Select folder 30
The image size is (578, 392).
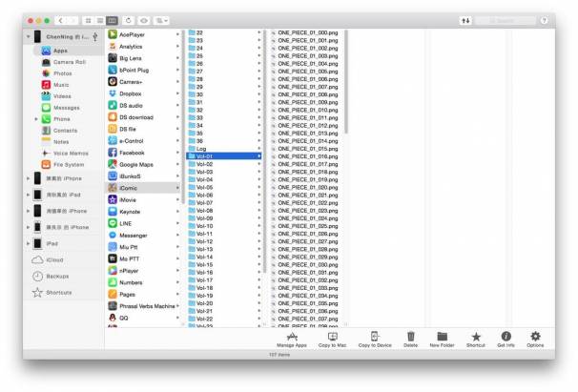224,94
